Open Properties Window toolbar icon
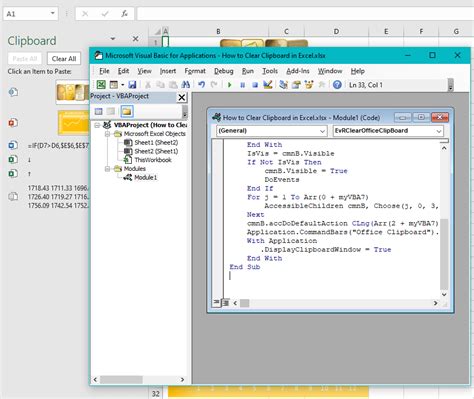 click(x=296, y=85)
